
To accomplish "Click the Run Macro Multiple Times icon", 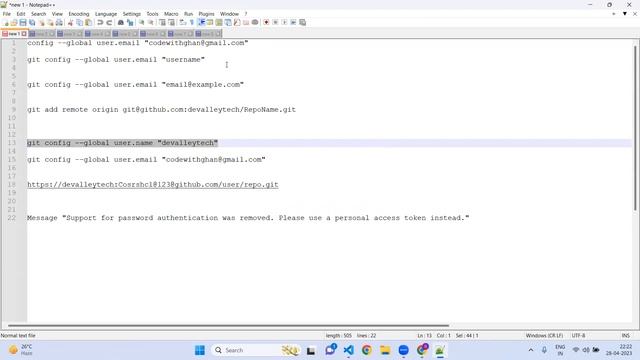I will point(293,22).
